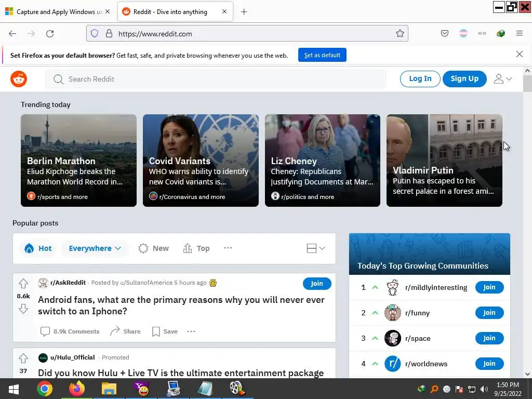Open the r/funny community avatar
Viewport: 532px width, 399px height.
393,313
